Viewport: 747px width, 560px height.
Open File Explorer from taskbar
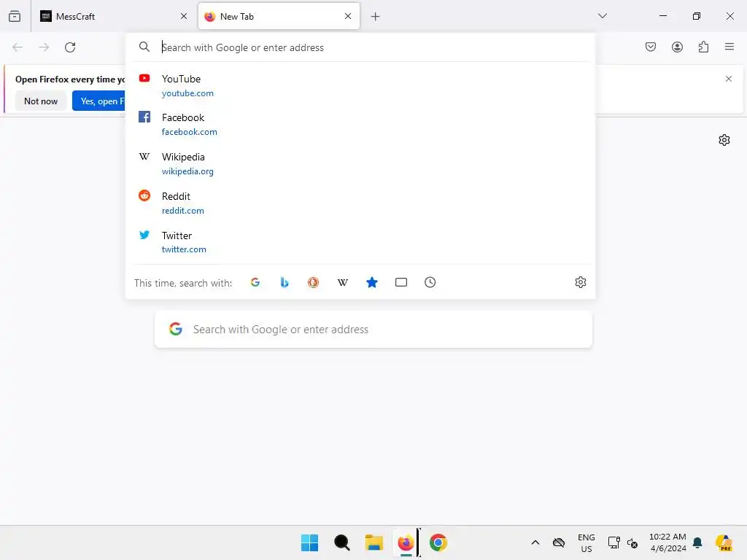click(374, 542)
